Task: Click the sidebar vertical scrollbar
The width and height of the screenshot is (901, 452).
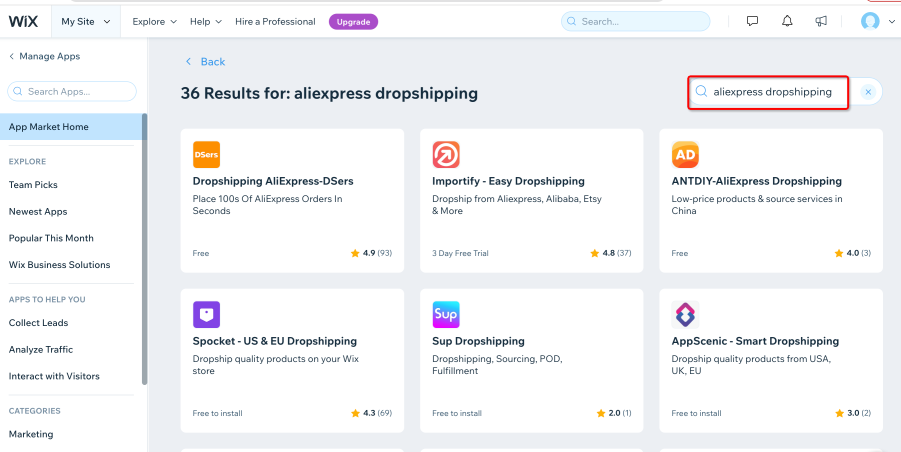Action: pos(145,249)
